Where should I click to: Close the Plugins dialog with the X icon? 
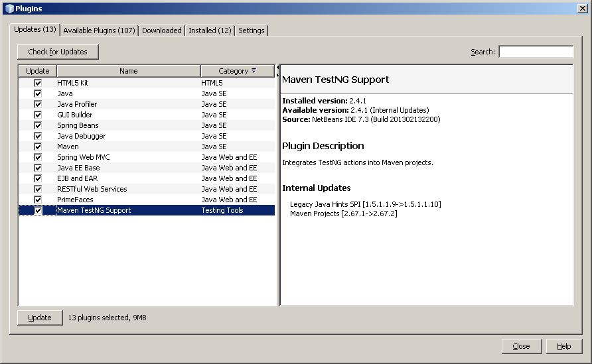[x=582, y=8]
